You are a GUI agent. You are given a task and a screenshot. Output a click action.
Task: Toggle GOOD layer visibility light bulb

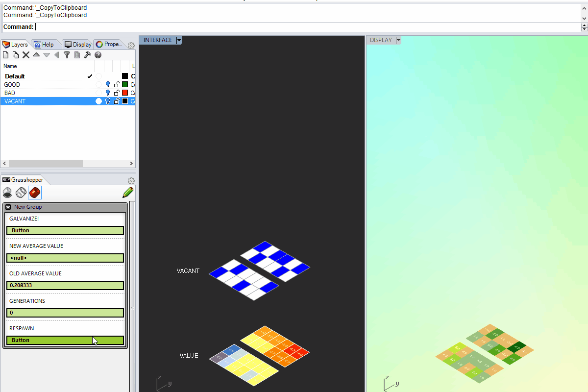pos(108,85)
